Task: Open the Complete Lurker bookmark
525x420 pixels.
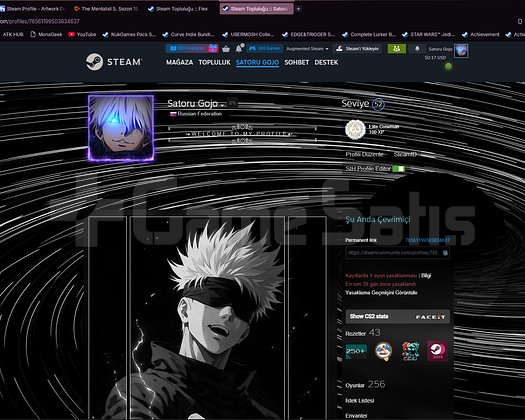Action: (369, 34)
